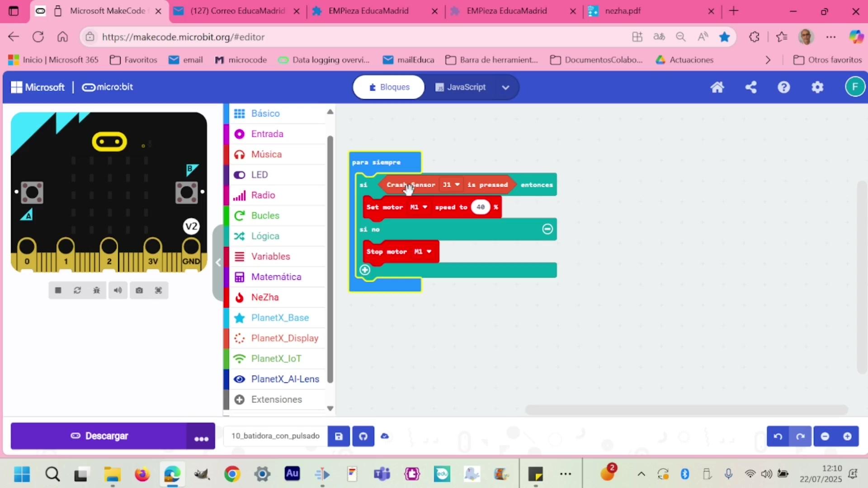
Task: Create GitHub repository button
Action: [x=363, y=436]
